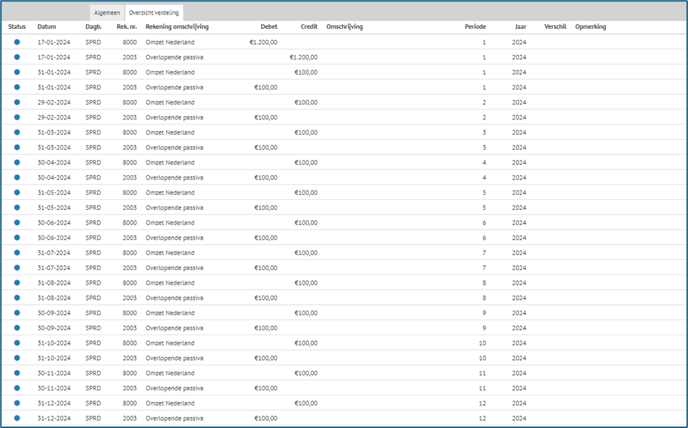Screen dimensions: 688x428
Task: Click status dot of 31-08-2024 Overlopende passiva row
Action: pos(17,298)
